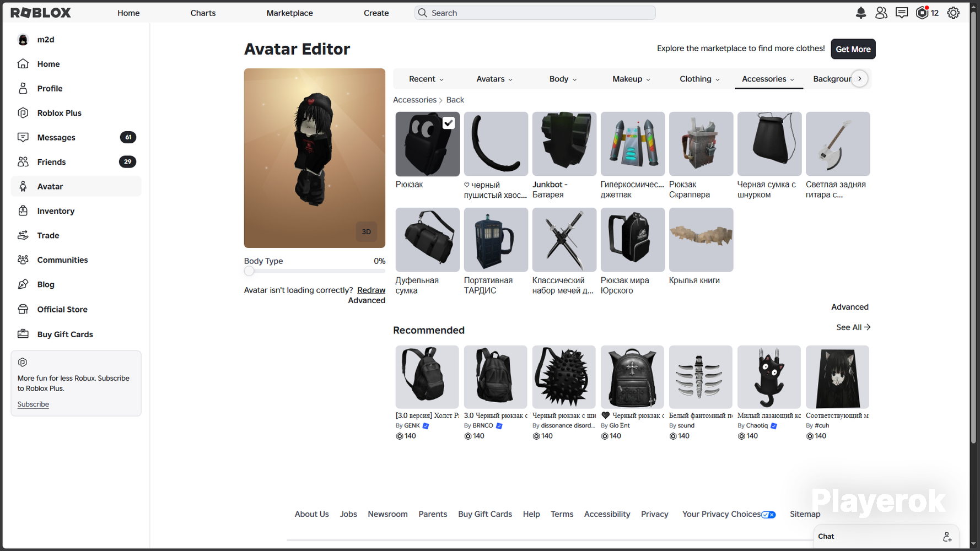Select the Портативная ТАРДИС accessory thumbnail
This screenshot has height=551, width=980.
point(496,240)
